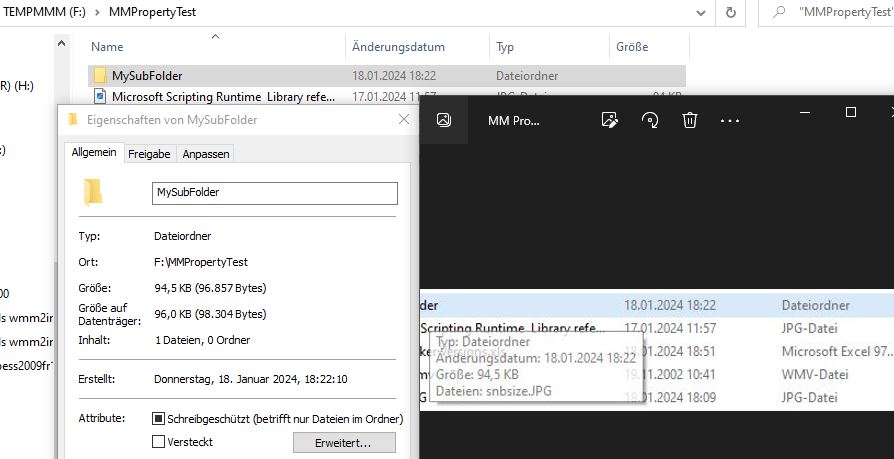Click the edit image icon in Photos viewer
The image size is (894, 459).
609,120
